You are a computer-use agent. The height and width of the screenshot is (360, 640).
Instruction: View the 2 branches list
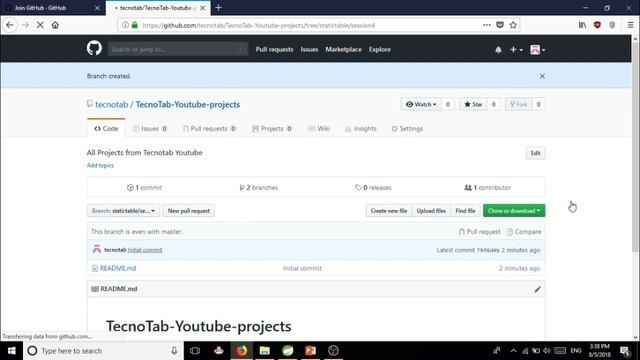coord(259,188)
